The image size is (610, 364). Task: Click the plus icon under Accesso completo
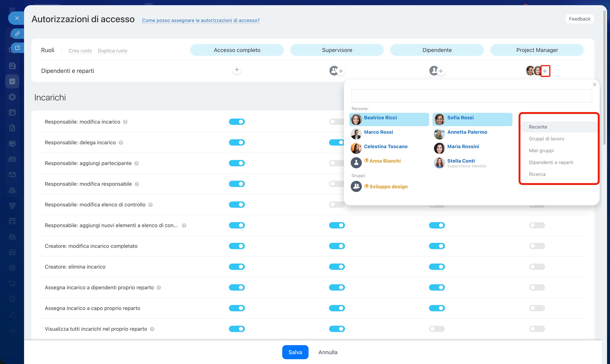coord(237,70)
